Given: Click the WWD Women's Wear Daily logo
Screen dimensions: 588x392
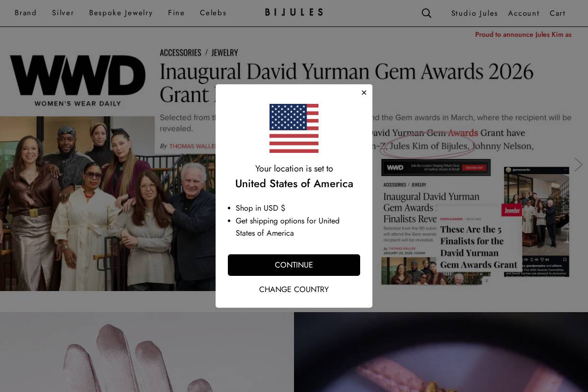Looking at the screenshot, I should coord(77,80).
